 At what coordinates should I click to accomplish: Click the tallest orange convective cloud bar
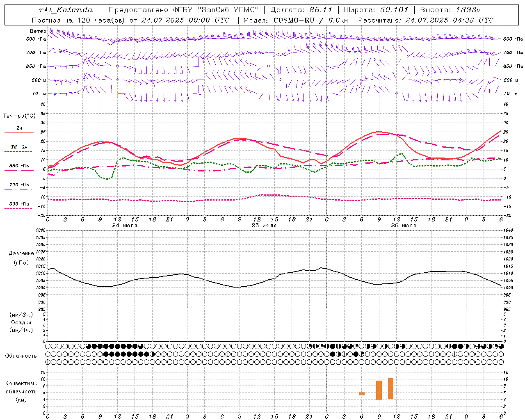coord(390,388)
